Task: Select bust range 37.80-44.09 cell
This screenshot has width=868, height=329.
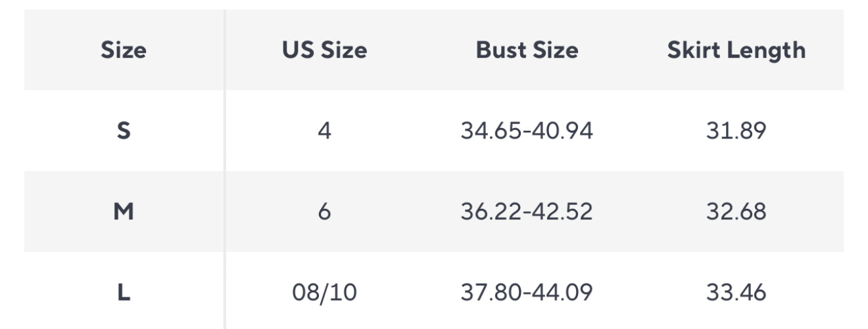Action: (x=527, y=292)
